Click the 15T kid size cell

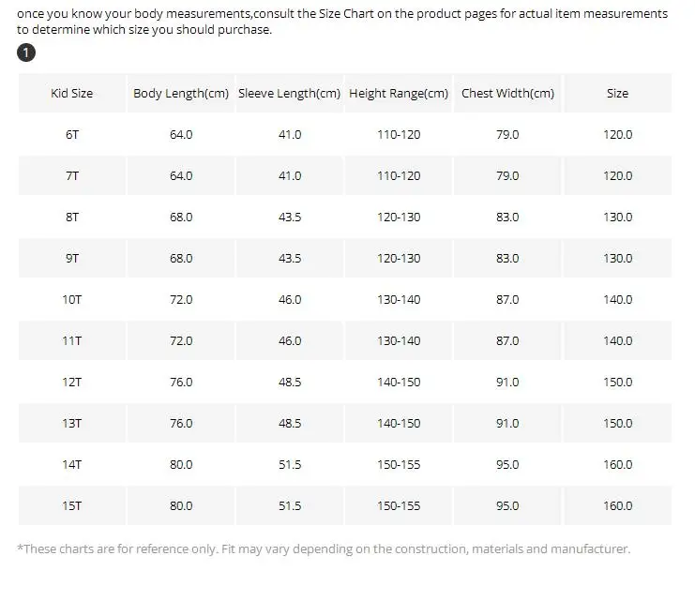point(72,505)
